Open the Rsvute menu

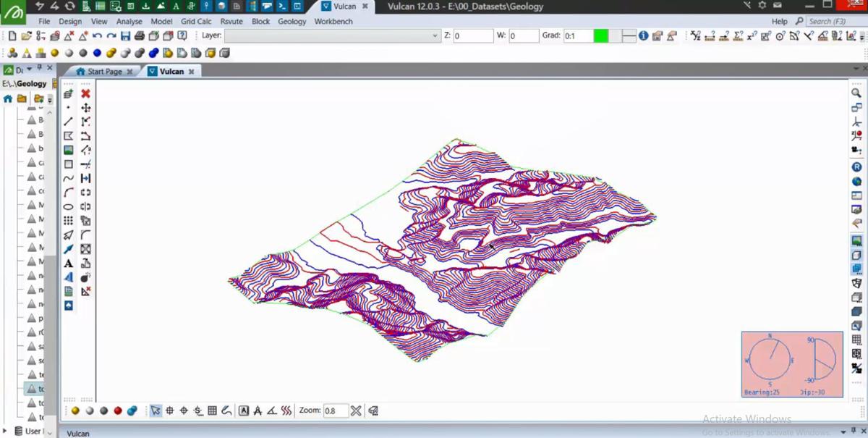231,22
